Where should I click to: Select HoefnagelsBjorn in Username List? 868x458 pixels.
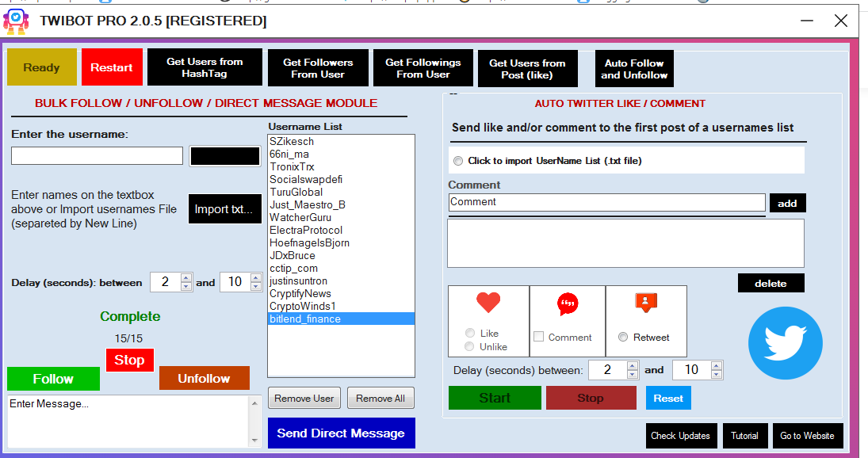pyautogui.click(x=341, y=243)
